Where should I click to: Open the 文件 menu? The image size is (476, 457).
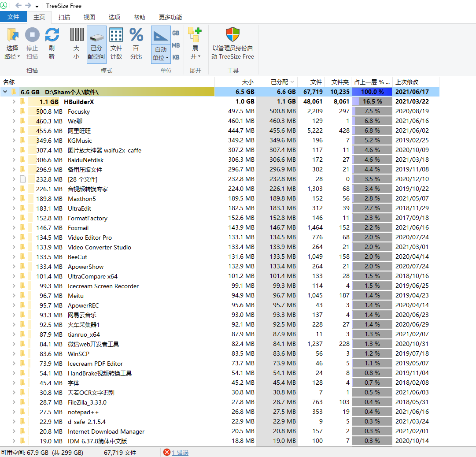pyautogui.click(x=13, y=17)
